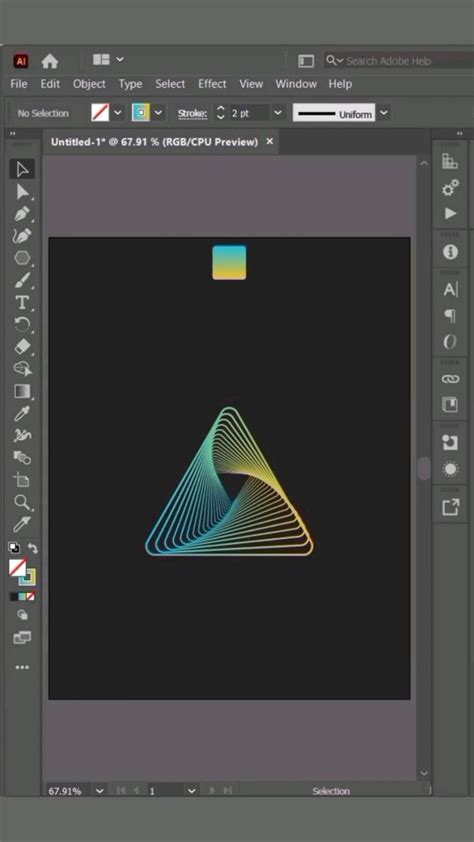Select the Gradient tool
Viewport: 474px width, 842px height.
point(22,391)
